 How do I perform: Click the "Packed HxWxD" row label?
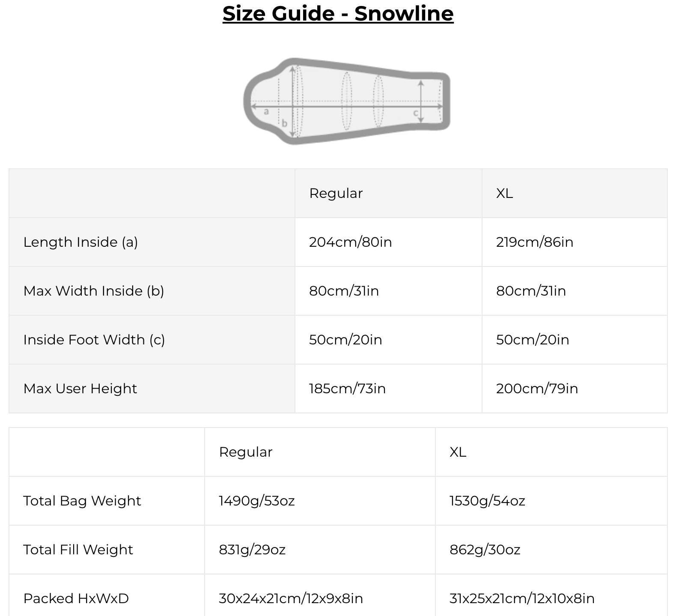point(76,598)
